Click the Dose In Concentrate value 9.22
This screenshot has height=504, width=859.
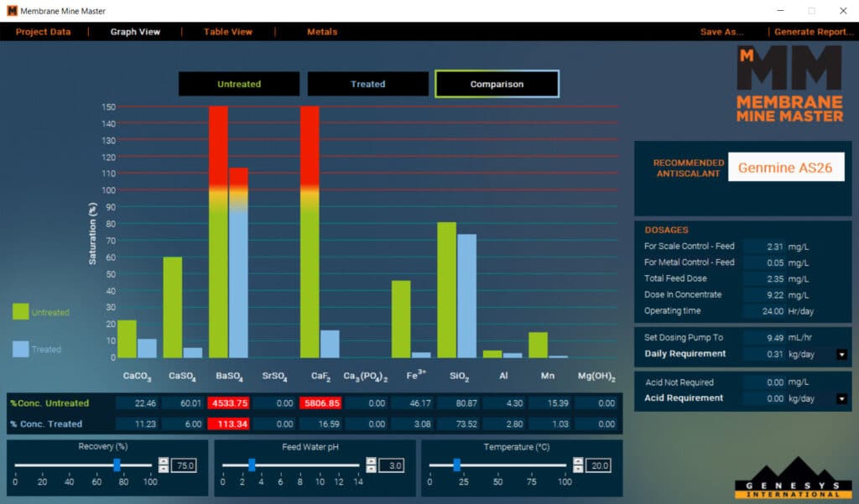(x=764, y=295)
